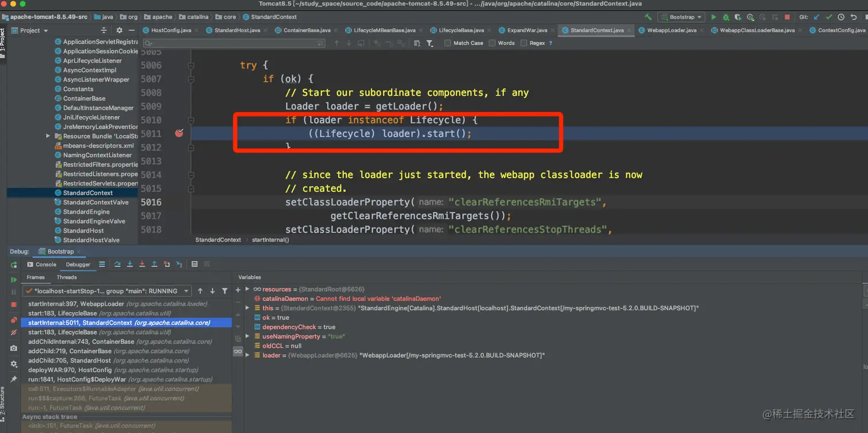
Task: Open Project panel settings gear
Action: click(x=119, y=30)
